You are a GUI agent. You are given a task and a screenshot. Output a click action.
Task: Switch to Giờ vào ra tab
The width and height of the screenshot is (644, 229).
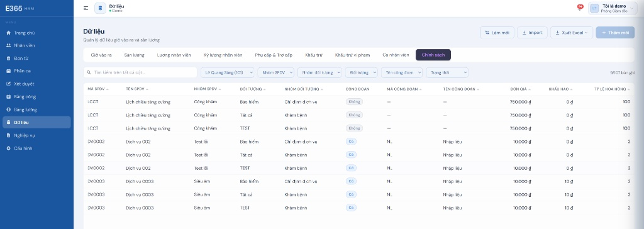[101, 55]
